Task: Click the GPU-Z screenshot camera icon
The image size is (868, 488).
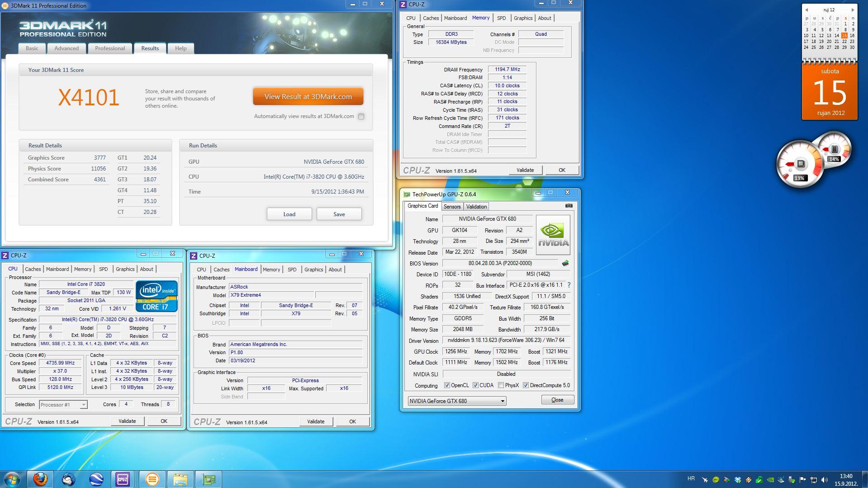Action: (x=569, y=206)
